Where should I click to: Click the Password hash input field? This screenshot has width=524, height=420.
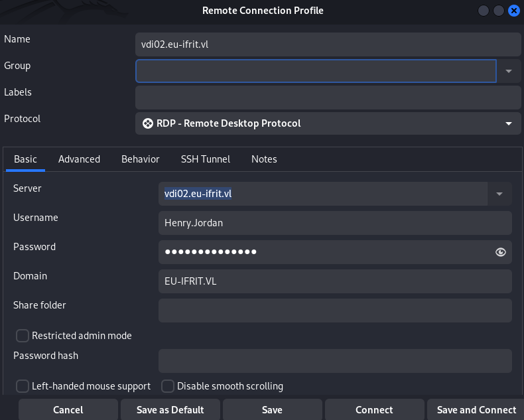(335, 361)
